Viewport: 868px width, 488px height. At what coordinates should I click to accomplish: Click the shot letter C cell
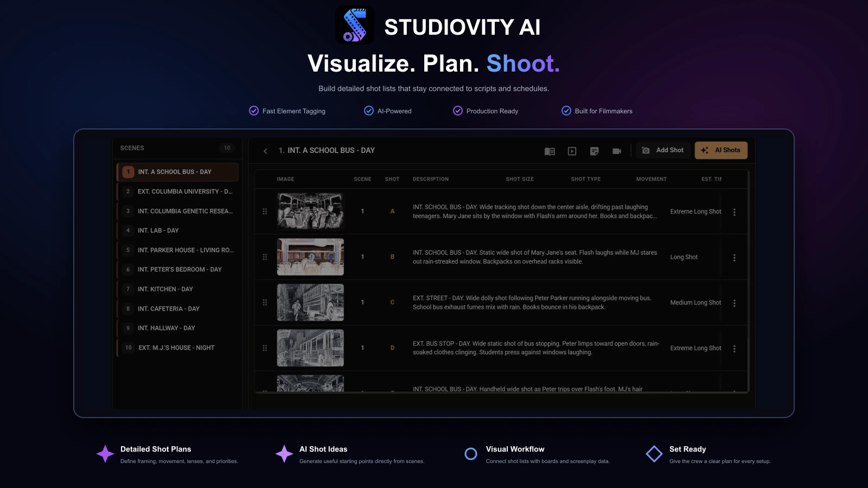point(392,303)
